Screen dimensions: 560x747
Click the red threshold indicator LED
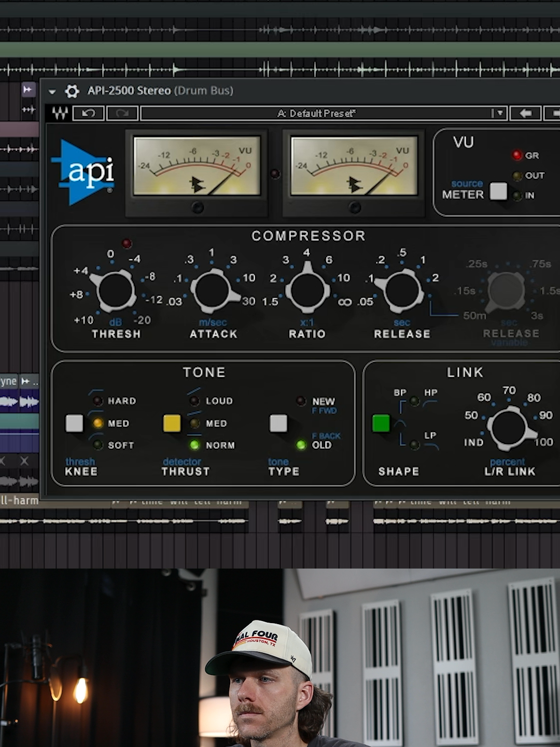tap(127, 243)
